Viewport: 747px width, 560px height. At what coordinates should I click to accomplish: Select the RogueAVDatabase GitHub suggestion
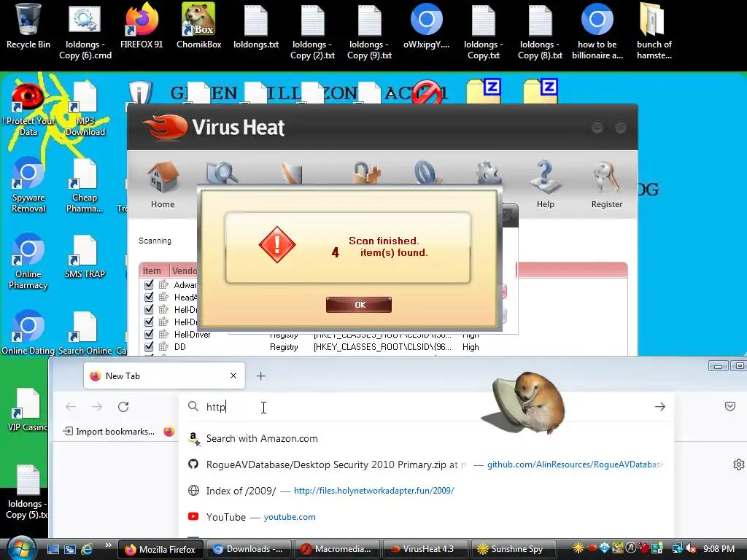click(426, 464)
